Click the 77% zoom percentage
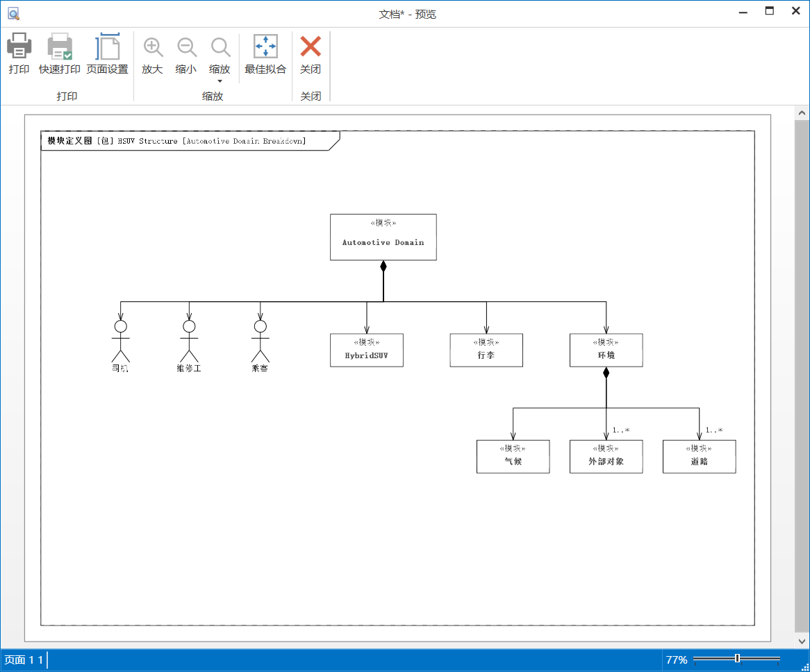The height and width of the screenshot is (672, 810). point(676,660)
